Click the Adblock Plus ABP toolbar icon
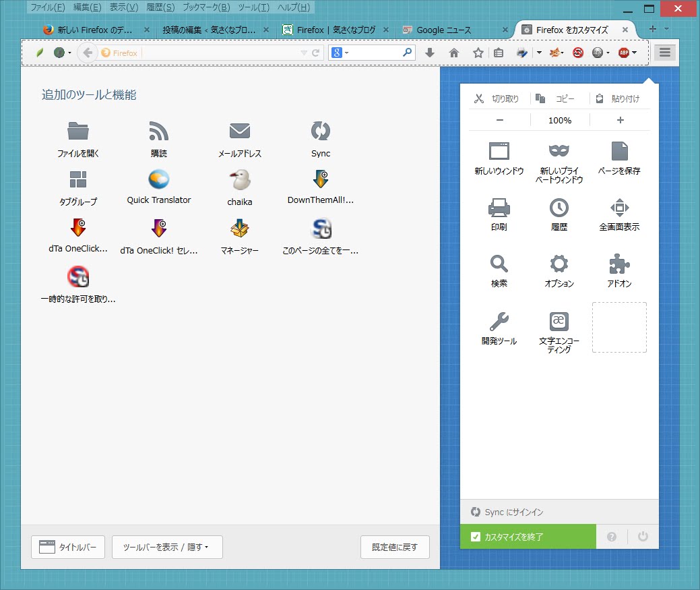This screenshot has width=700, height=590. pos(624,53)
